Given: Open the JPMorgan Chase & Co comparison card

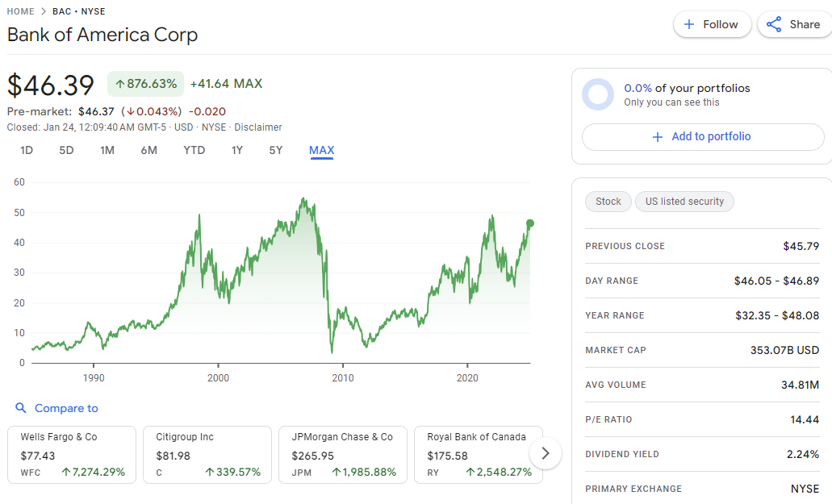Looking at the screenshot, I should (x=343, y=455).
